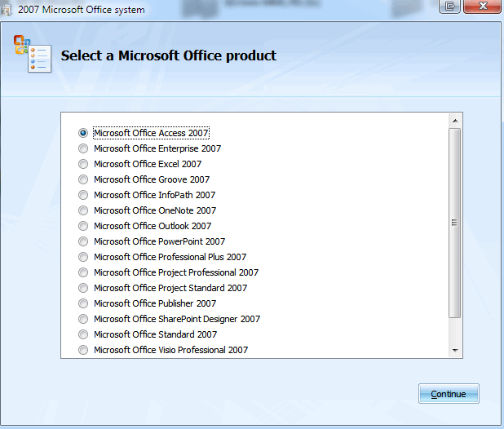Choose Microsoft Office Enterprise 2007
This screenshot has width=504, height=429.
pyautogui.click(x=83, y=148)
